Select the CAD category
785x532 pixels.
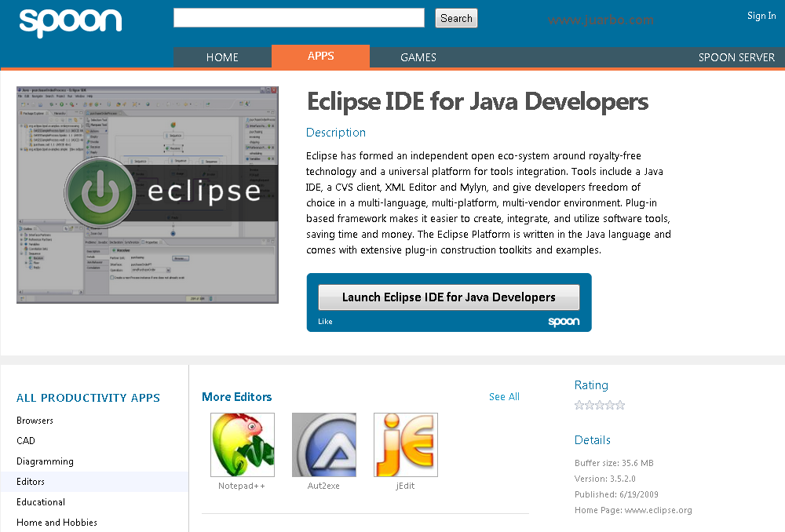click(26, 441)
